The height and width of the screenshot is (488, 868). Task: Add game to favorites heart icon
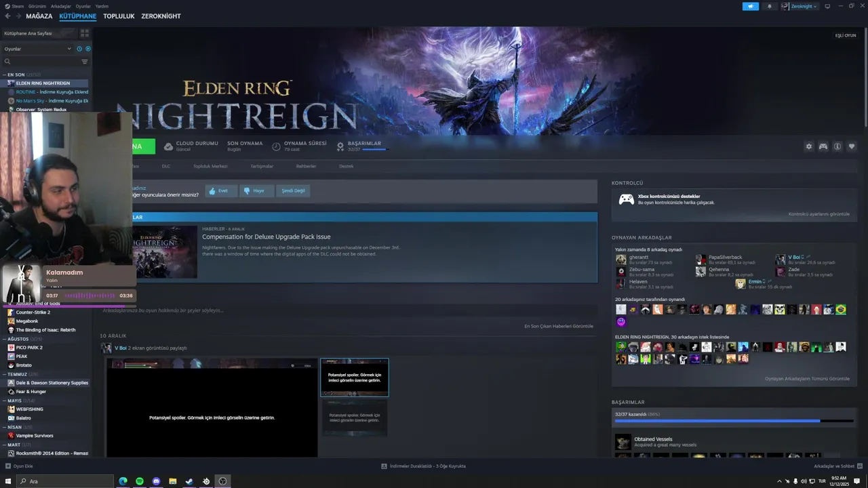click(852, 146)
